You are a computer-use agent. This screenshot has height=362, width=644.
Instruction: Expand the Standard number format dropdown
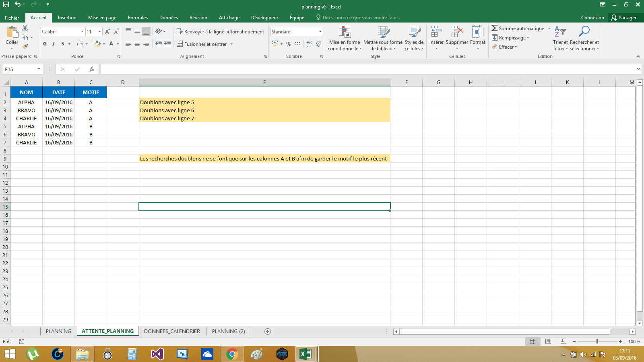[320, 32]
